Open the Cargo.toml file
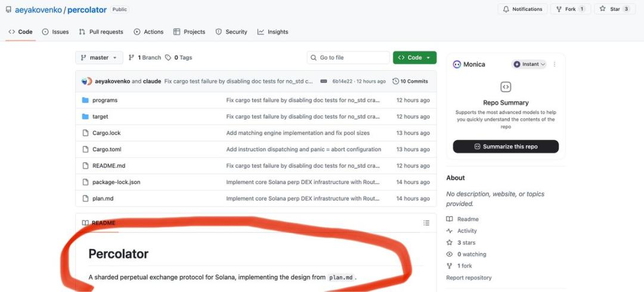 coord(106,150)
